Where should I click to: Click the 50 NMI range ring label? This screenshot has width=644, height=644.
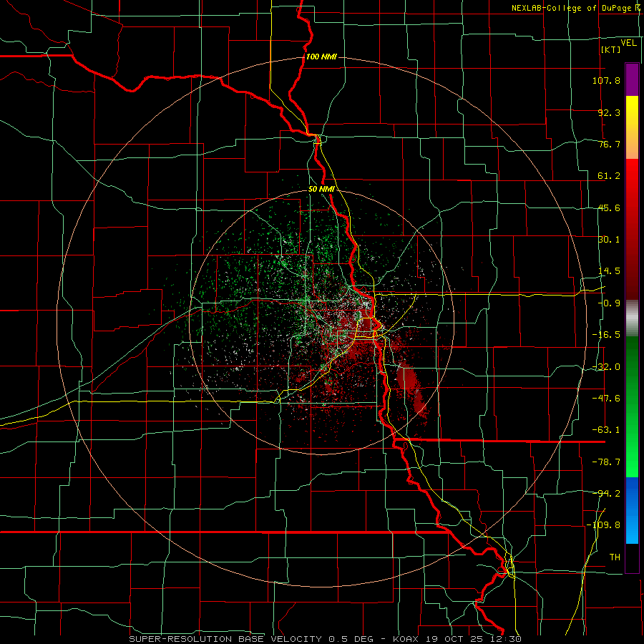click(321, 190)
